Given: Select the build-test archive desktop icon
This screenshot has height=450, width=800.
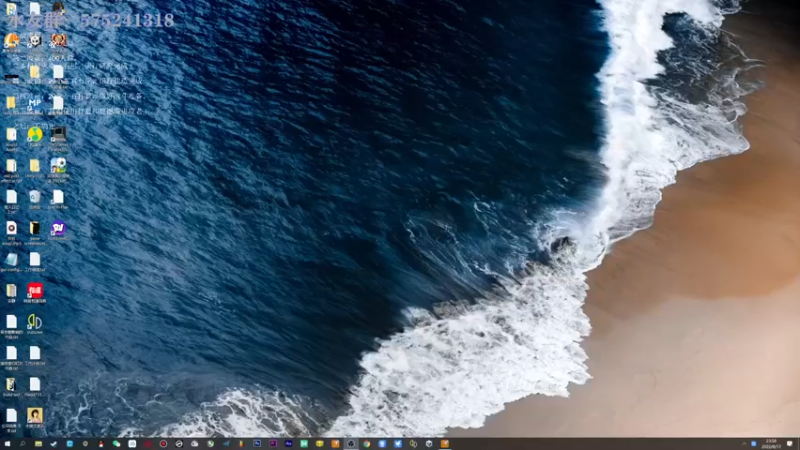Looking at the screenshot, I should tap(11, 384).
